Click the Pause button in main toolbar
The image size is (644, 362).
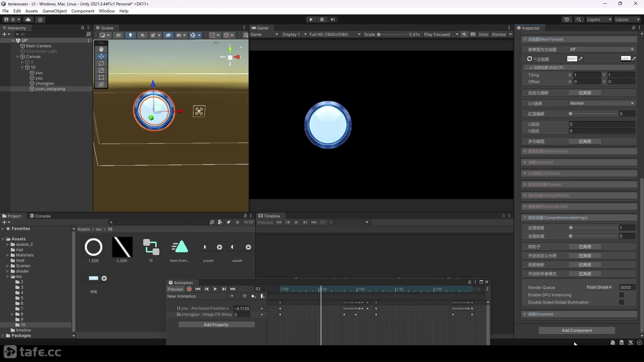click(322, 19)
